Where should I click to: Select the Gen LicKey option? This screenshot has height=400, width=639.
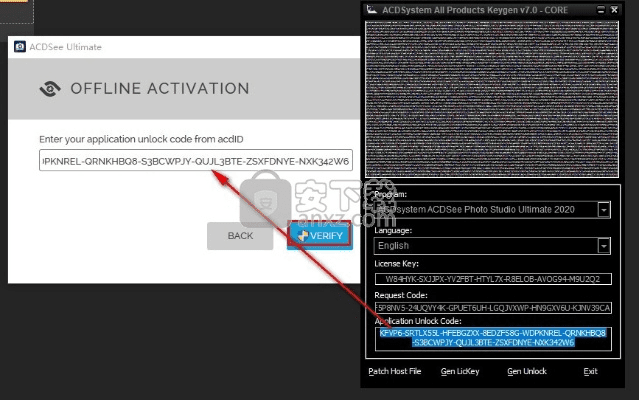coord(458,371)
